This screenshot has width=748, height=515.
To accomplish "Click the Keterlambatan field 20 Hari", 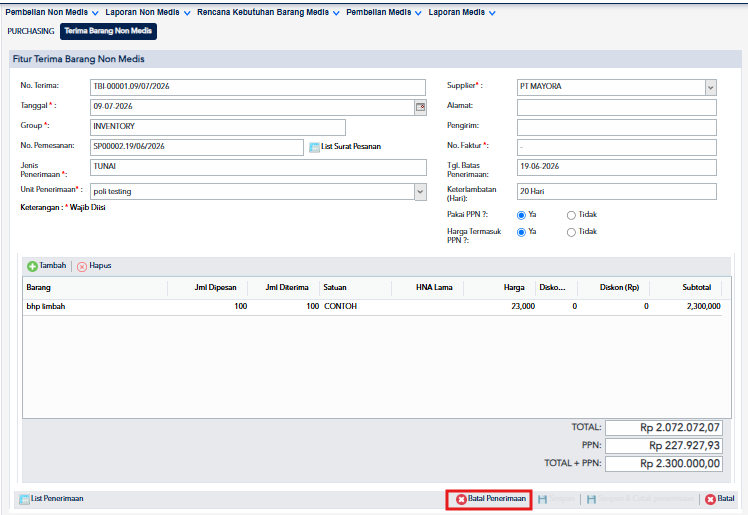I will 616,192.
